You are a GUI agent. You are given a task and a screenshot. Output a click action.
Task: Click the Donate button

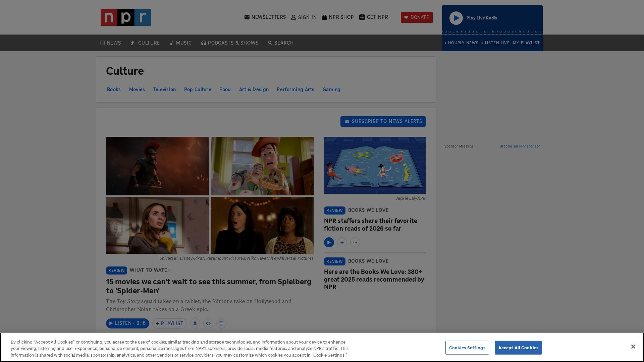tap(417, 17)
